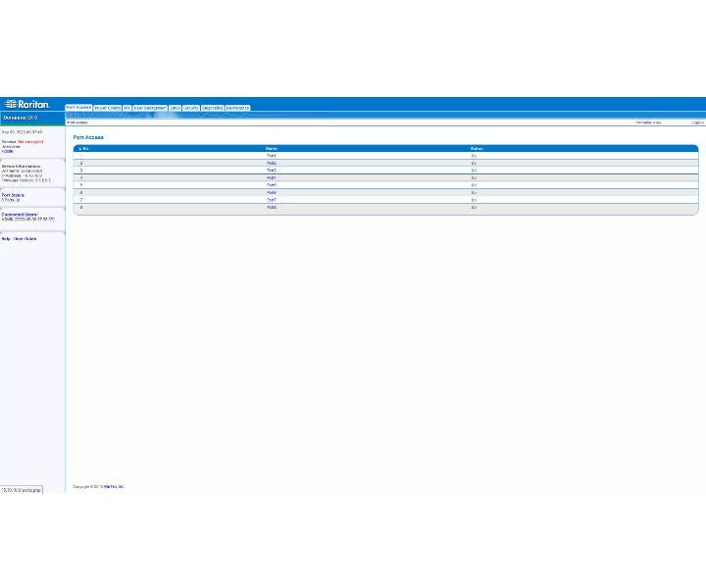The height and width of the screenshot is (588, 706).
Task: Open the Port1 link
Action: coord(271,156)
